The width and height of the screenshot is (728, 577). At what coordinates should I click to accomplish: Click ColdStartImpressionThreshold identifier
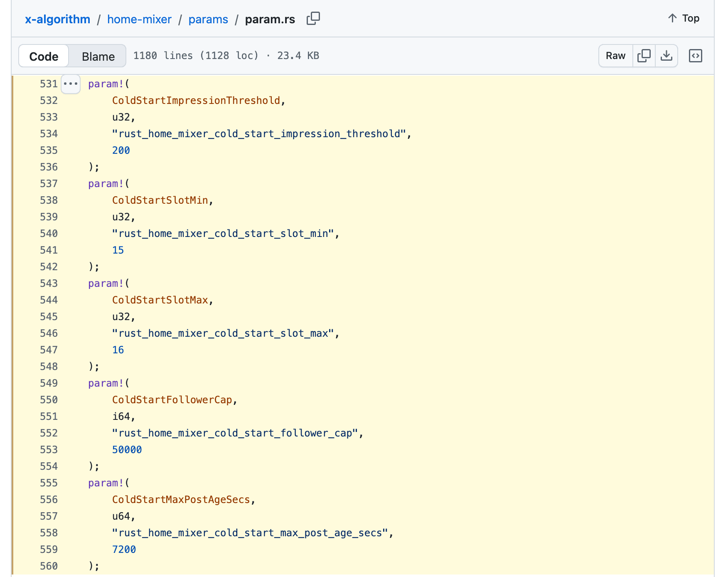[x=196, y=101]
